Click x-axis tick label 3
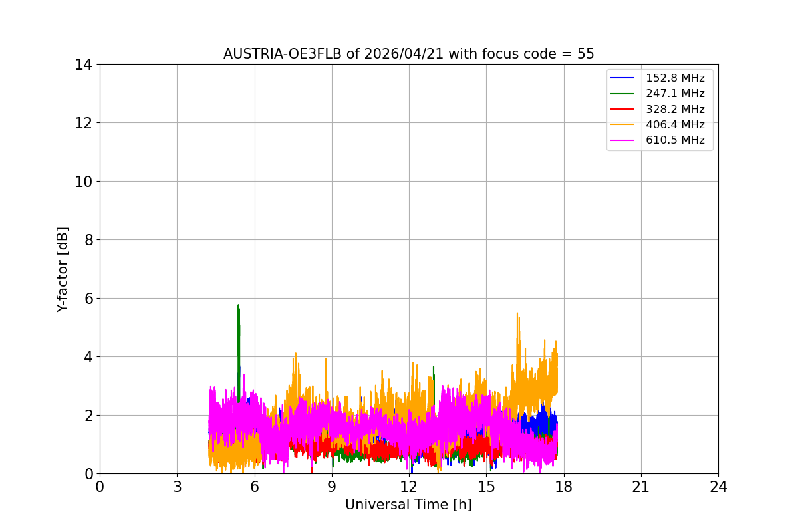 click(177, 487)
